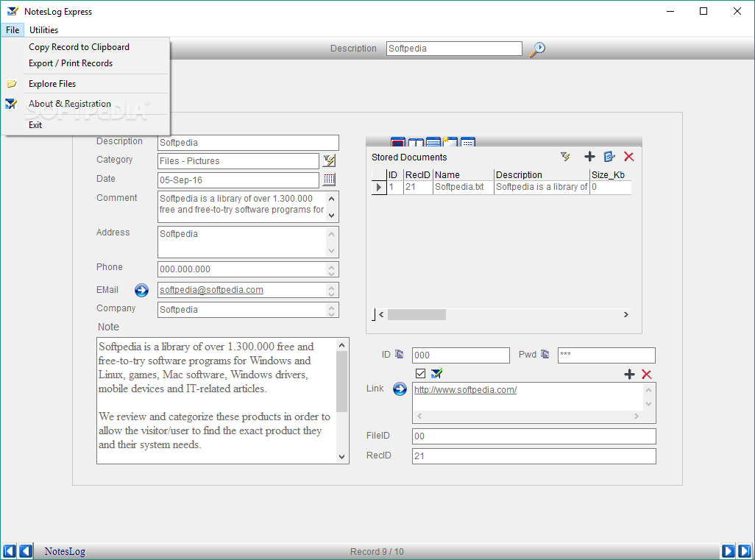Delete stored document with the red X
755x560 pixels.
click(x=629, y=157)
